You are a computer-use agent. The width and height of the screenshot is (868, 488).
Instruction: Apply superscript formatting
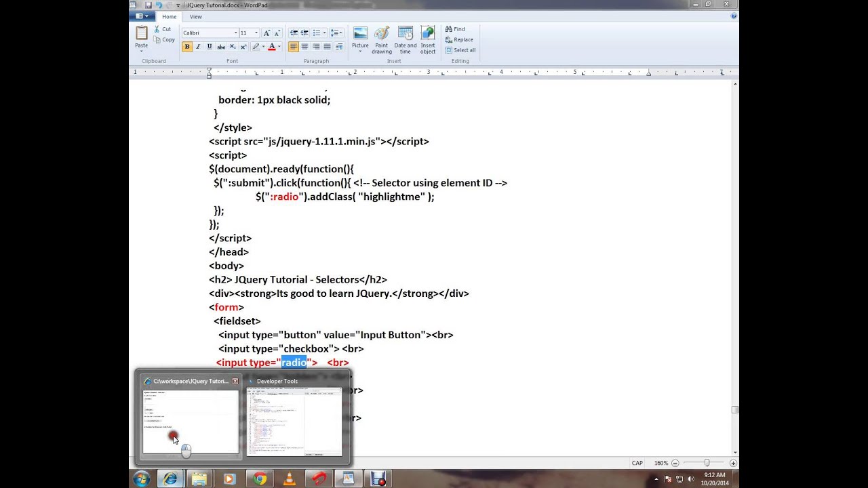click(243, 47)
